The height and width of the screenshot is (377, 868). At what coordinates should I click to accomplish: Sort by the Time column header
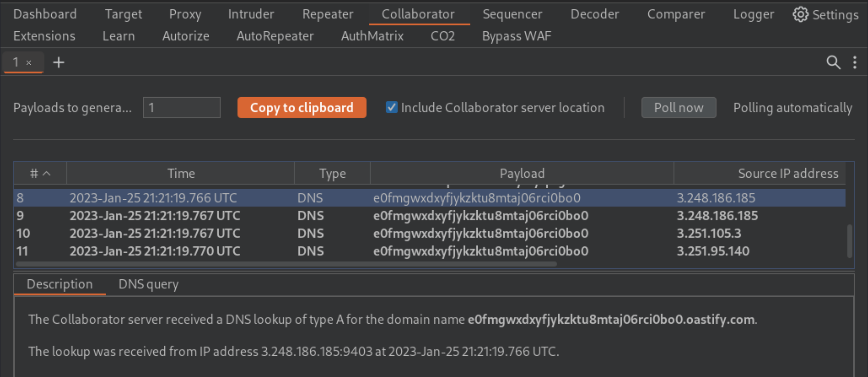(x=181, y=173)
